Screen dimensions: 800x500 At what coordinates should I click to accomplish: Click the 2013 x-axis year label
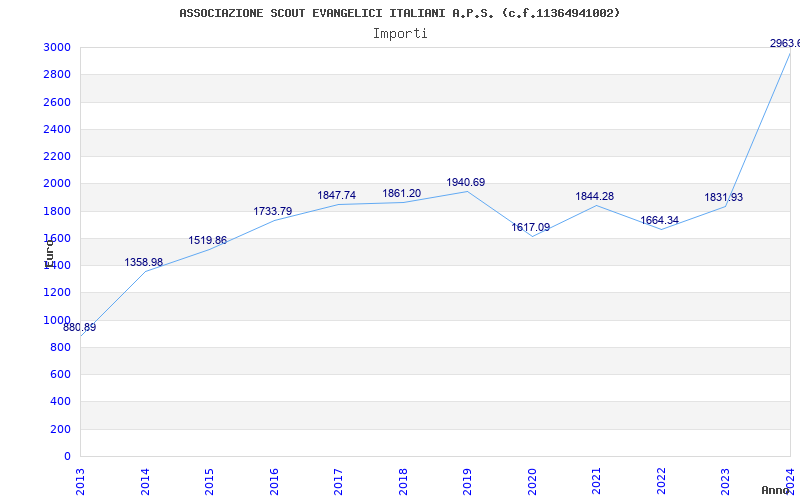tap(81, 481)
